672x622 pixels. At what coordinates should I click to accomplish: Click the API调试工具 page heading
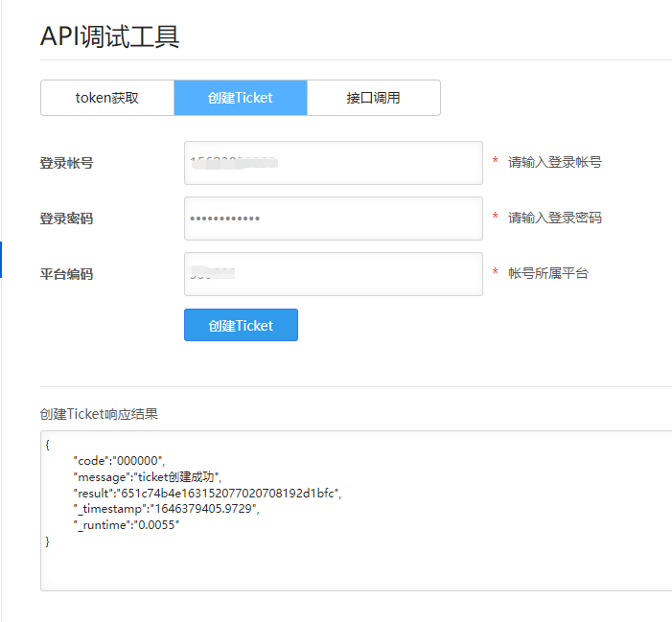pos(110,36)
